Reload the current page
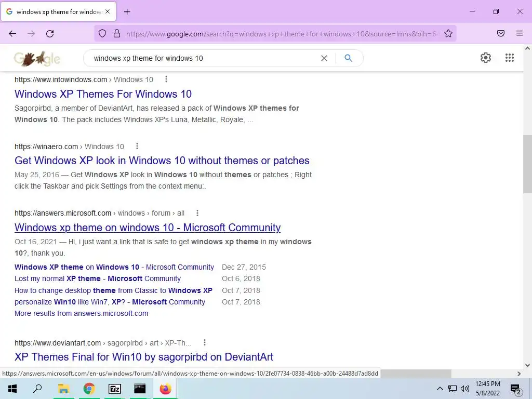Screen dimensions: 532x399 pos(50,34)
